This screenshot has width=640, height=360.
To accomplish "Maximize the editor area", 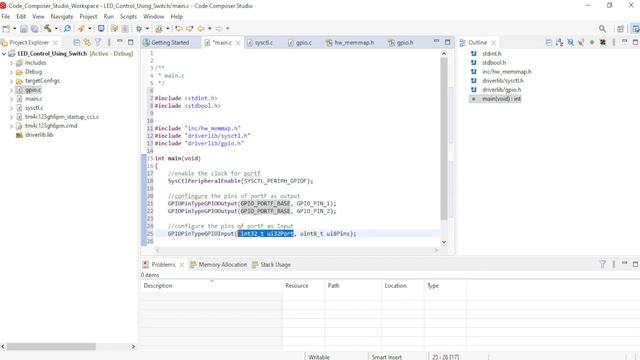I will click(447, 42).
